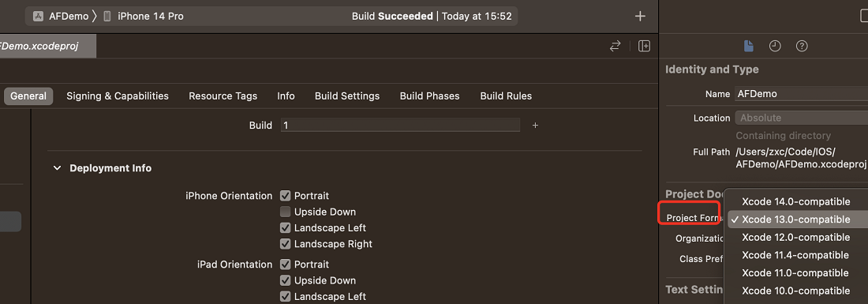Open the Quick Help inspector icon
The height and width of the screenshot is (304, 868).
pos(802,47)
